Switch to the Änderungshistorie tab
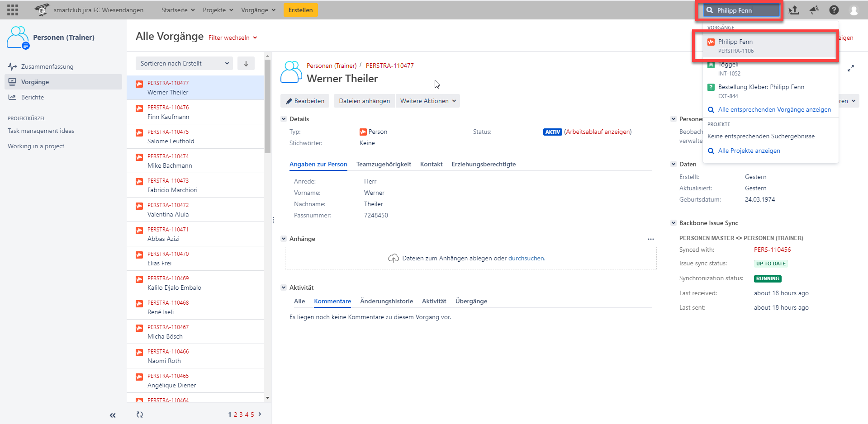This screenshot has height=424, width=868. [386, 301]
